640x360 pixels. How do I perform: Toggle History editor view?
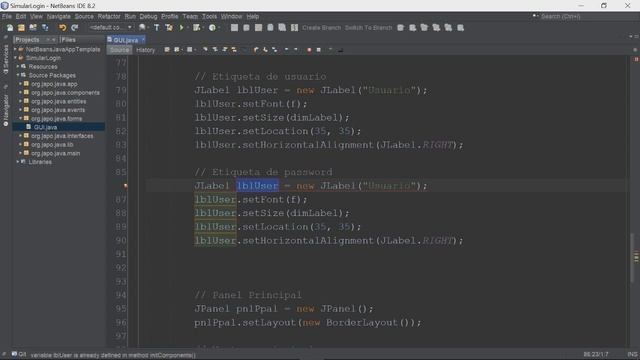(146, 50)
